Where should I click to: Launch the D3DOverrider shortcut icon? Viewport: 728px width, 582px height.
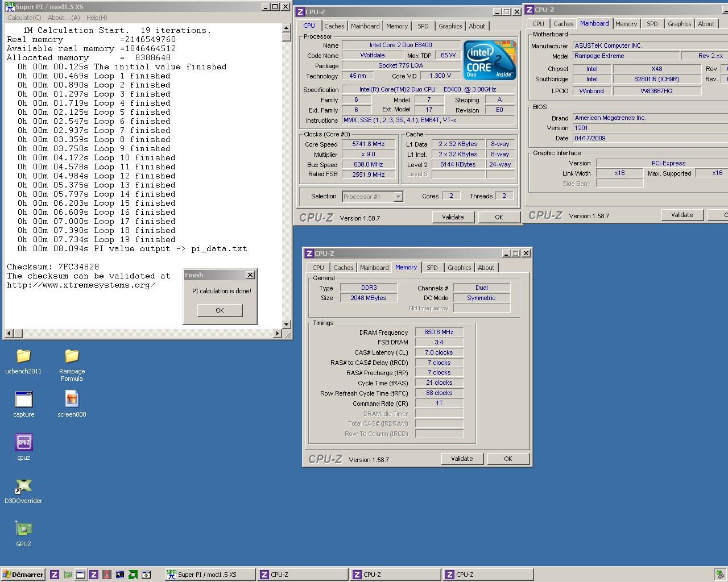click(x=24, y=486)
